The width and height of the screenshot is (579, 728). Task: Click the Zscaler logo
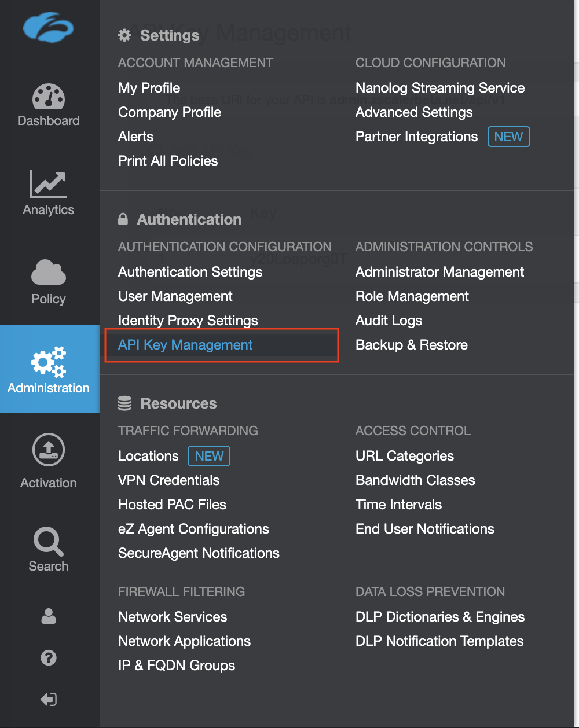(48, 27)
